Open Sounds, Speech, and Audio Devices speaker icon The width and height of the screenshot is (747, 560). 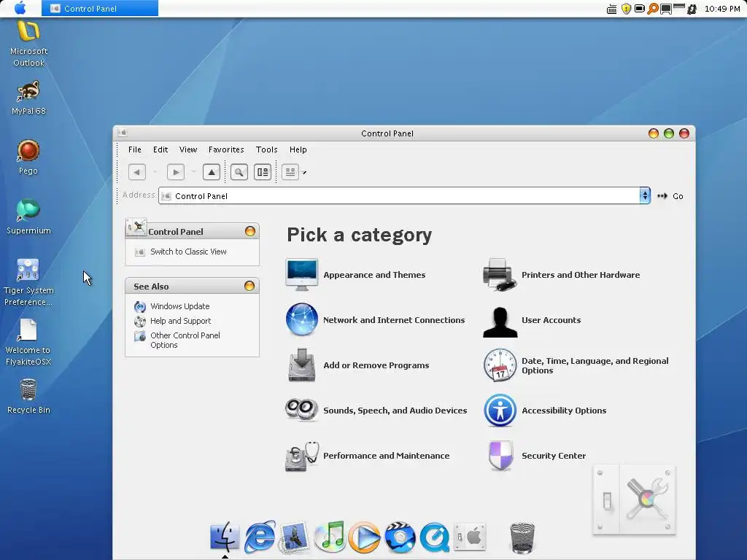pos(301,410)
